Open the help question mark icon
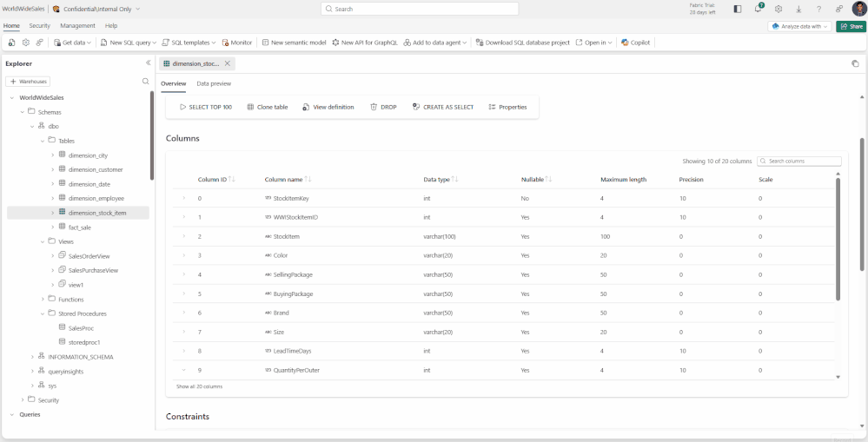 [819, 9]
